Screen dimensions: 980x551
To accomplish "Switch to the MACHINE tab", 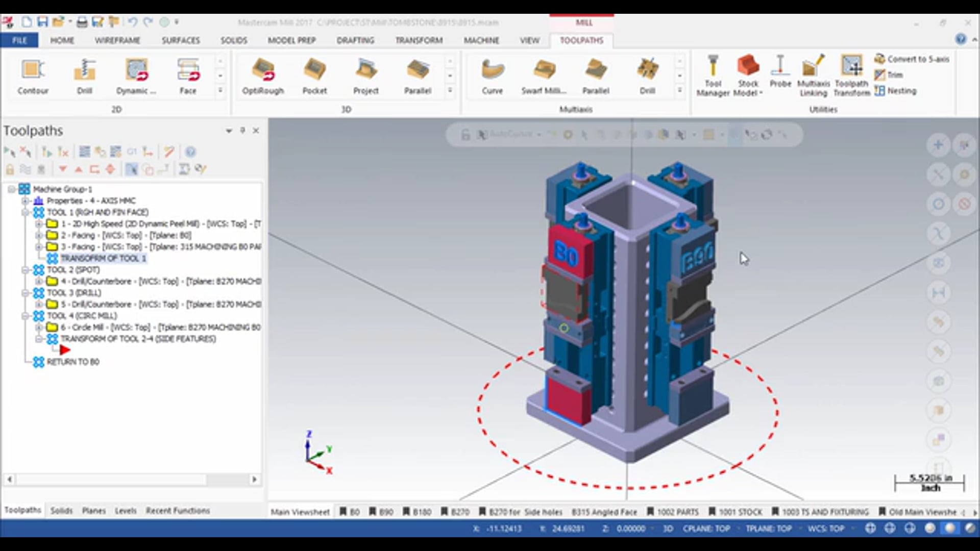I will tap(481, 40).
